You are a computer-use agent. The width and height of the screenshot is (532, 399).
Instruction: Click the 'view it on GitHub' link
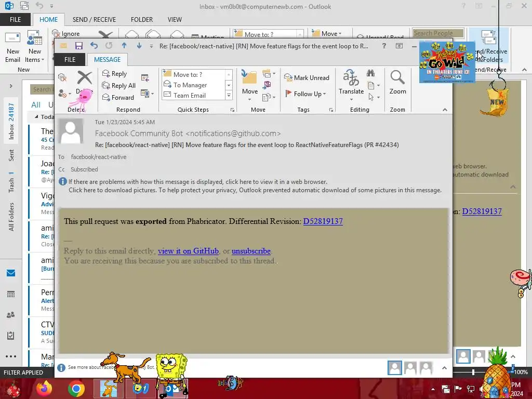point(188,251)
